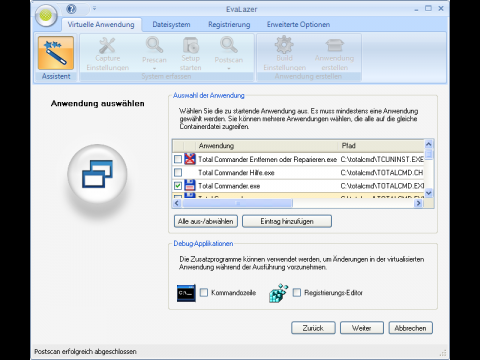The image size is (480, 360).
Task: Expand the Postscan dropdown arrow
Action: (229, 69)
